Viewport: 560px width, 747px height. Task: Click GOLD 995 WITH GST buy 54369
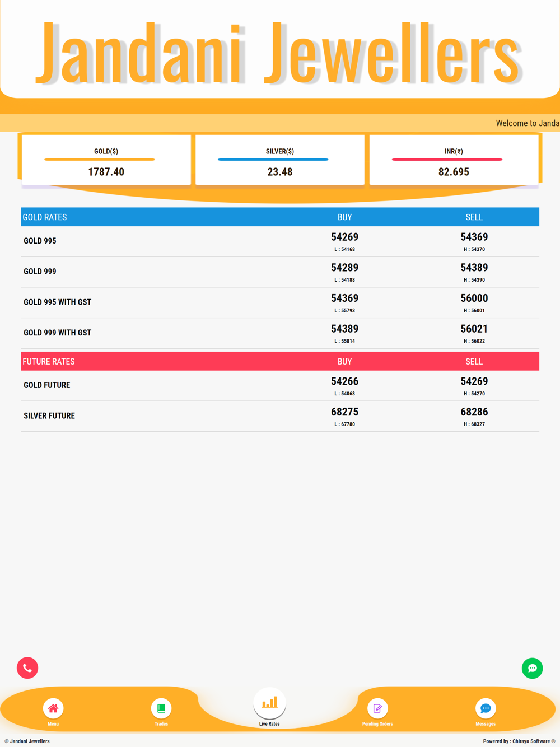coord(344,298)
